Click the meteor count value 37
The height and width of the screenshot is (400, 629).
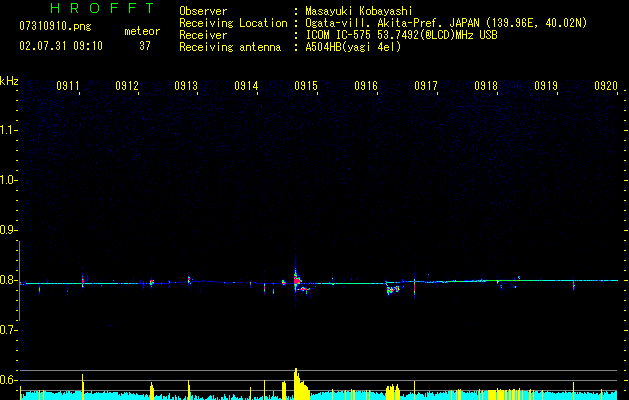click(x=145, y=46)
